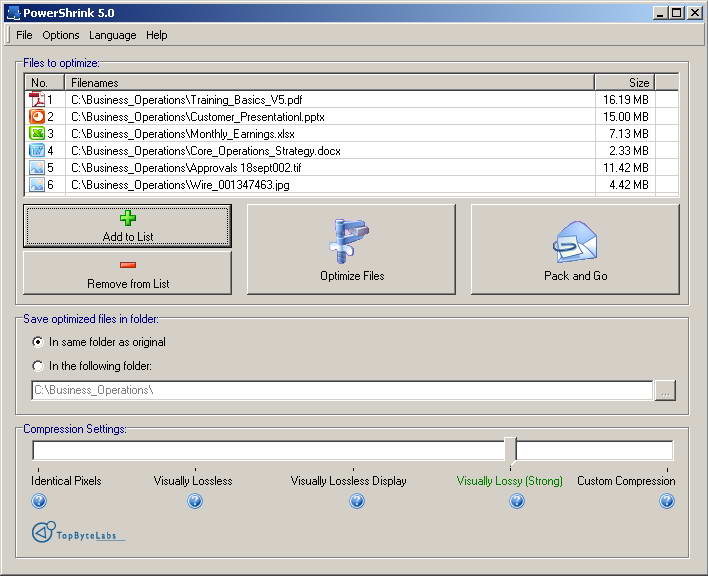Click the image icon for Wire_001347463.jpg
Viewport: 708px width, 576px height.
point(37,185)
